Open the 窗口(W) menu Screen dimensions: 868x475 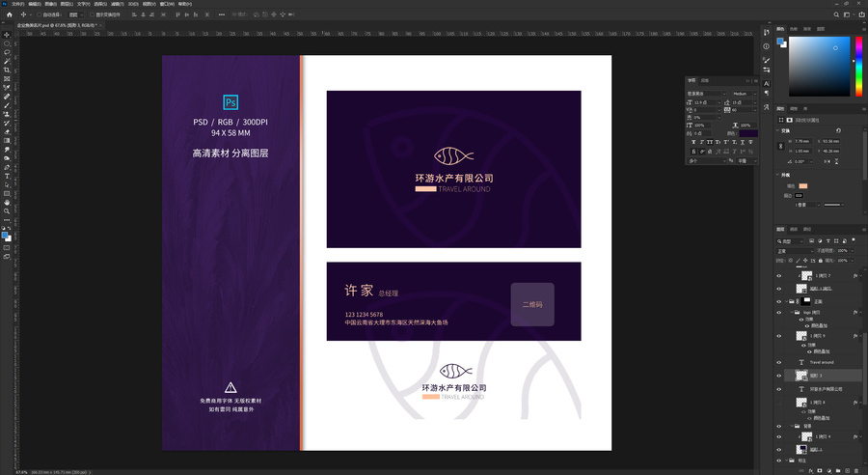(x=167, y=3)
